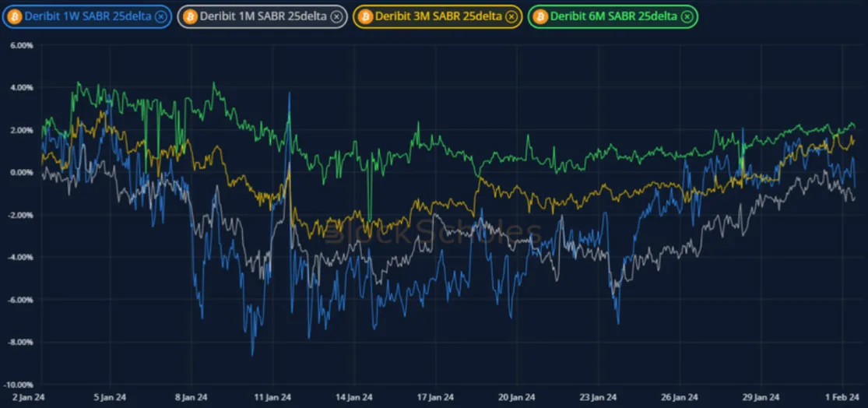Click the 26 Jan 24 date label

click(x=680, y=397)
